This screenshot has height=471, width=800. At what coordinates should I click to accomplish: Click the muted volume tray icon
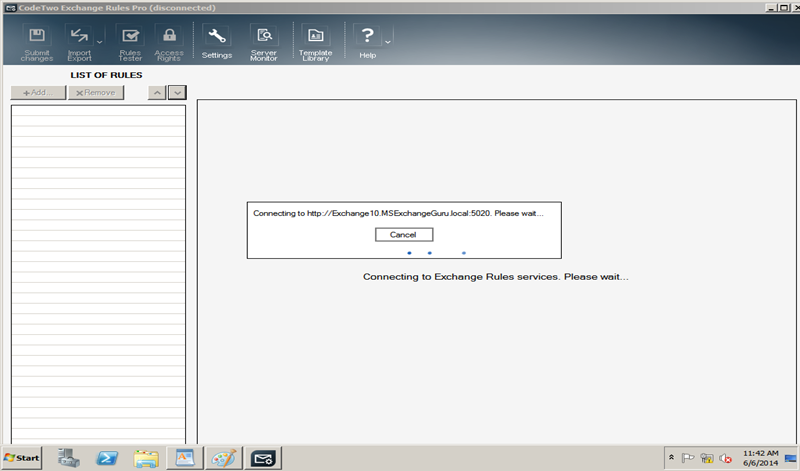coord(725,458)
